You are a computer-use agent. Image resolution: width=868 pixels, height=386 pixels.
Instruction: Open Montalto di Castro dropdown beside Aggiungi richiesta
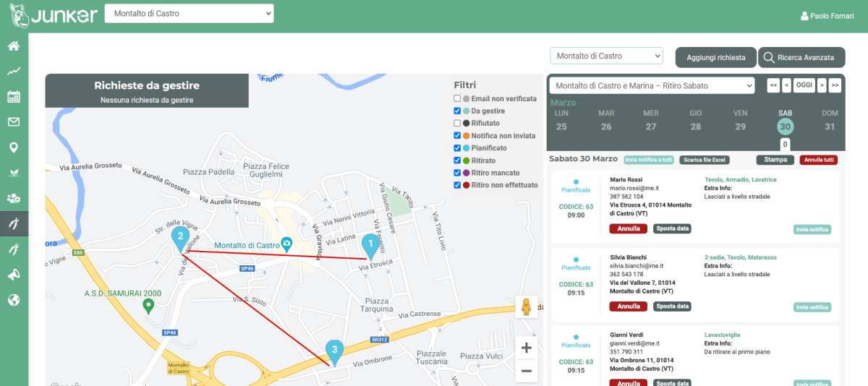(x=606, y=56)
